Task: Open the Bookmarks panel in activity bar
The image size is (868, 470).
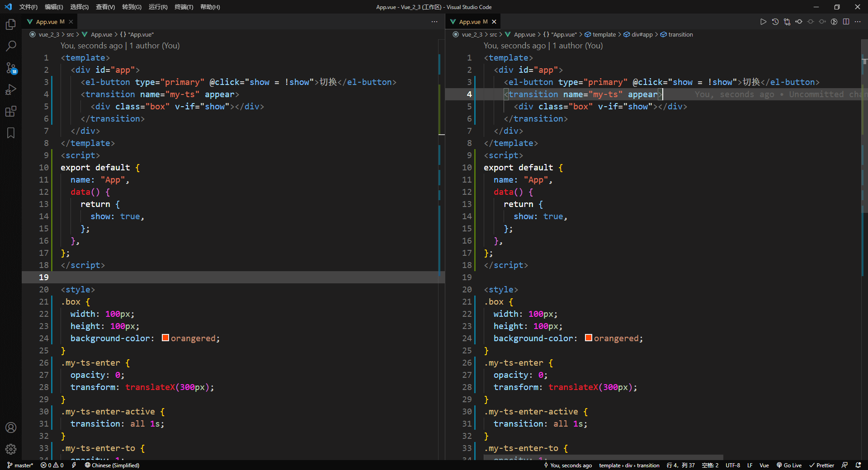Action: 11,133
